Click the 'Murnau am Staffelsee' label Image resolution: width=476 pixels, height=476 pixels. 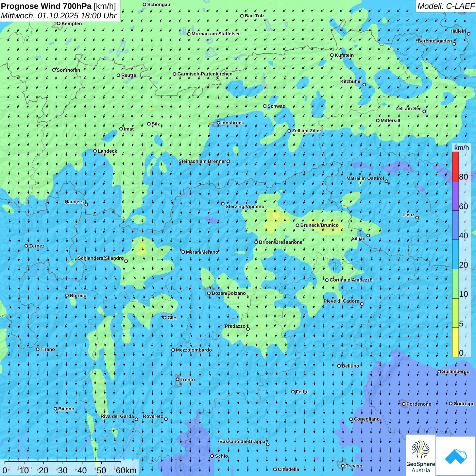(216, 34)
